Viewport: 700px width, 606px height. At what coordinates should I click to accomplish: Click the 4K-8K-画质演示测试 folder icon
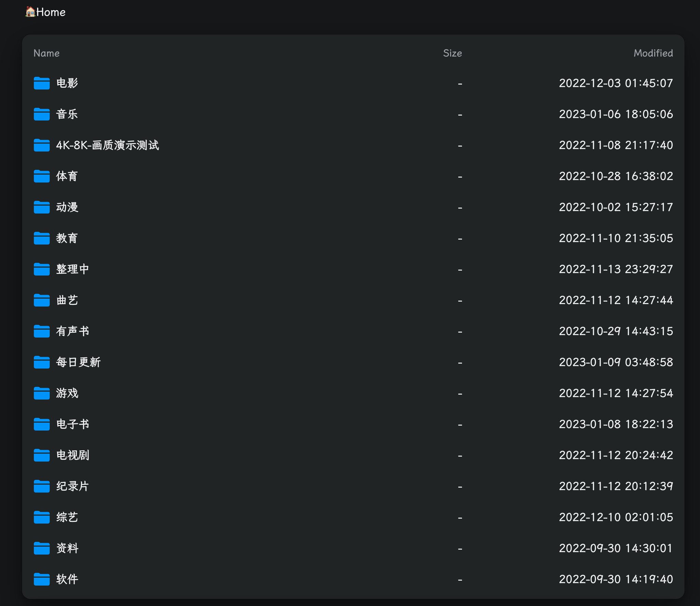tap(41, 145)
